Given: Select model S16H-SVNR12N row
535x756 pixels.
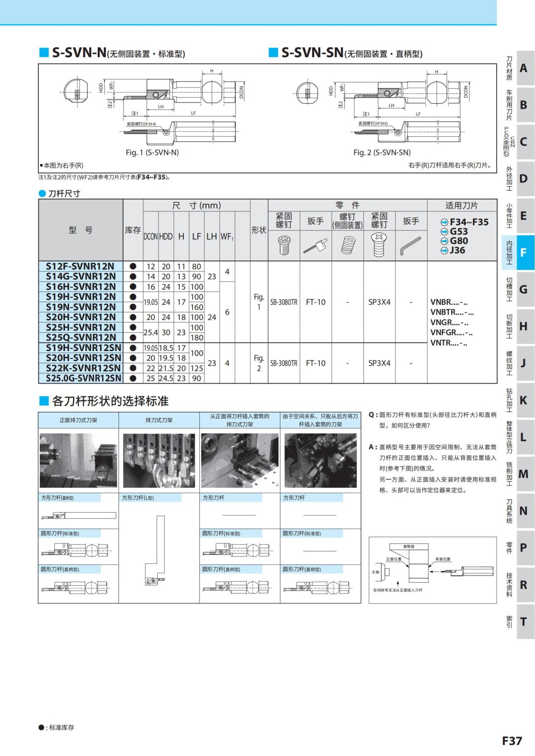Looking at the screenshot, I should [81, 287].
